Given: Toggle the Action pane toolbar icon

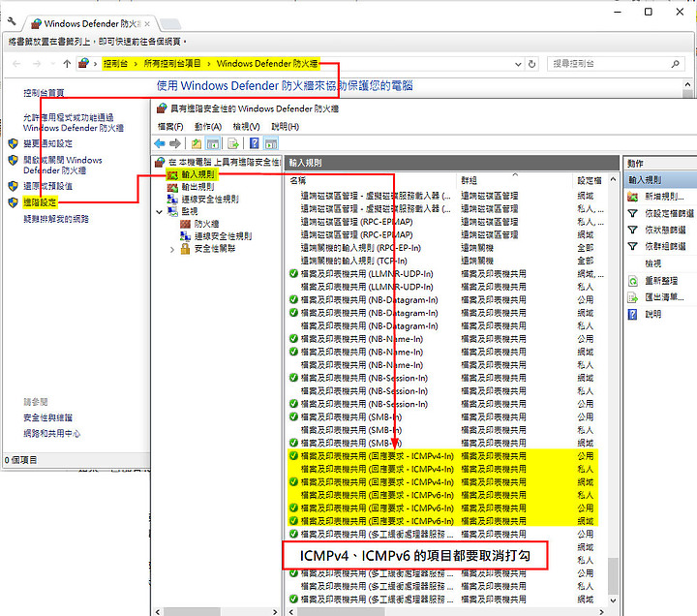Looking at the screenshot, I should (271, 143).
